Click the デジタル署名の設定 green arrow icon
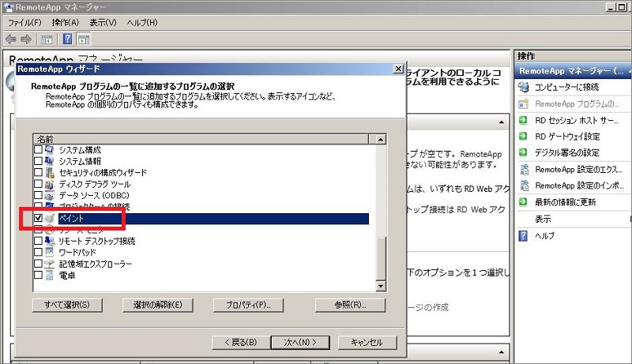Viewport: 632px width, 364px height. (524, 152)
